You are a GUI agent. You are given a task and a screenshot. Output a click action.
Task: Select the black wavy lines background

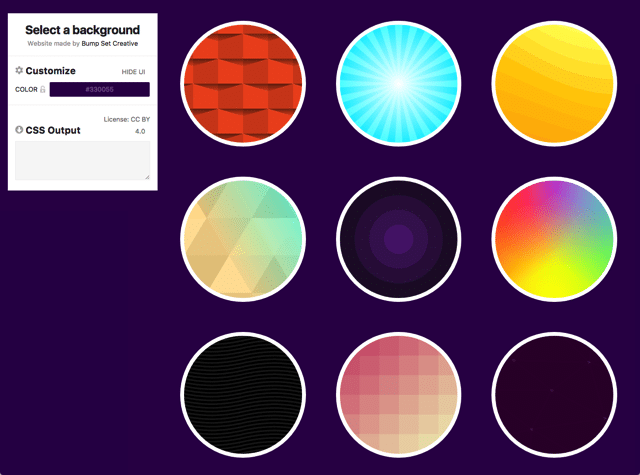(x=242, y=395)
